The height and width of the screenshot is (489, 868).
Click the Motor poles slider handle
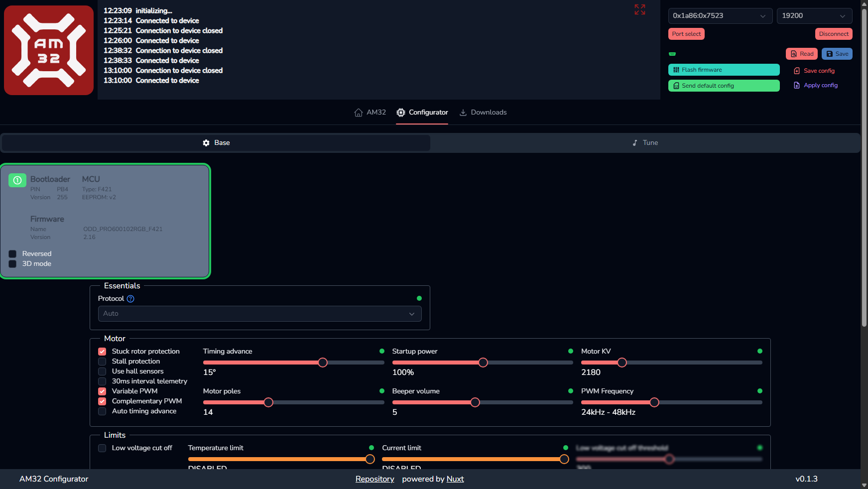pyautogui.click(x=268, y=402)
